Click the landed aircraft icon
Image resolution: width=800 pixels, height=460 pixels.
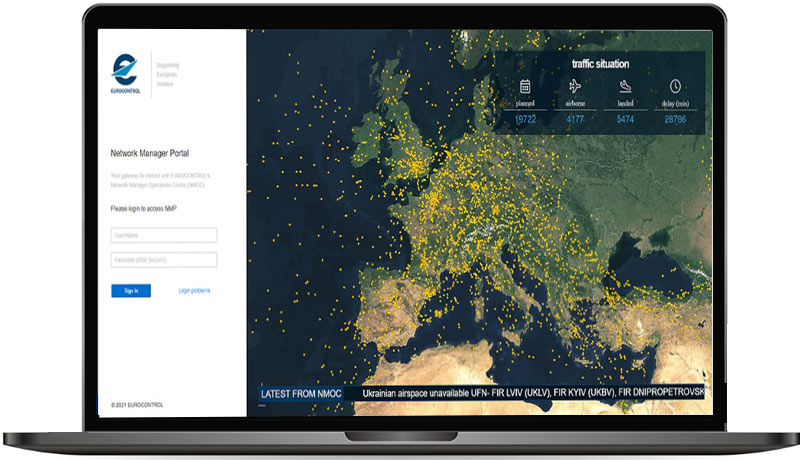(625, 87)
